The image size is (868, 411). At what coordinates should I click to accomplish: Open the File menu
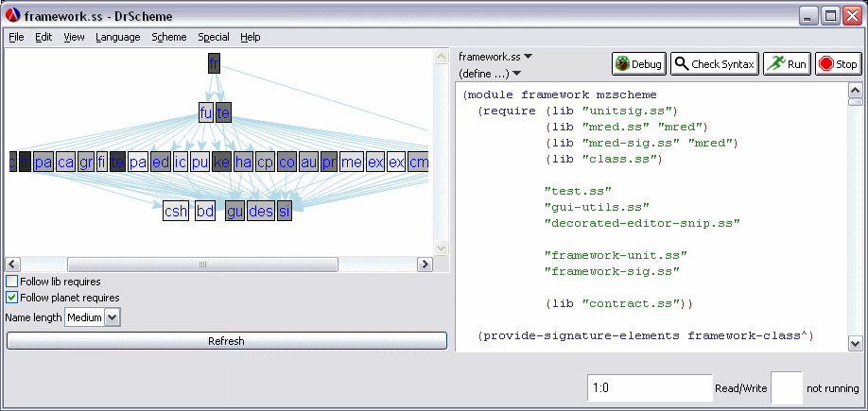tap(17, 37)
